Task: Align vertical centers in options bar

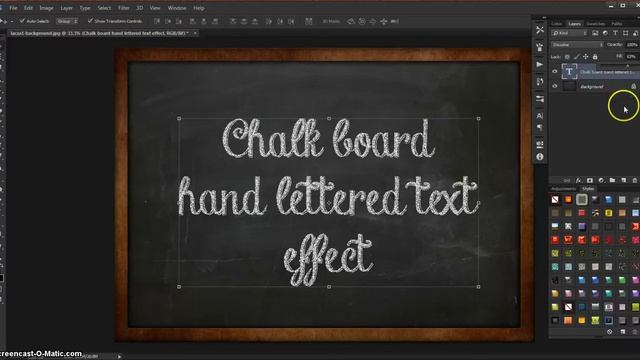Action: click(168, 21)
